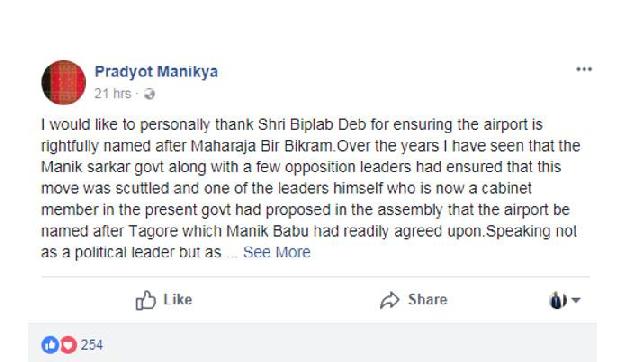The image size is (630, 362).
Task: Click the Like text label
Action: [178, 300]
